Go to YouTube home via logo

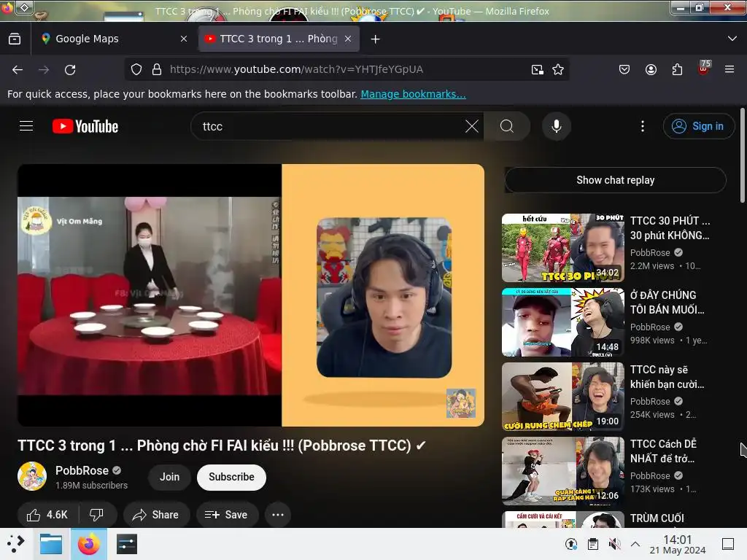(x=85, y=126)
